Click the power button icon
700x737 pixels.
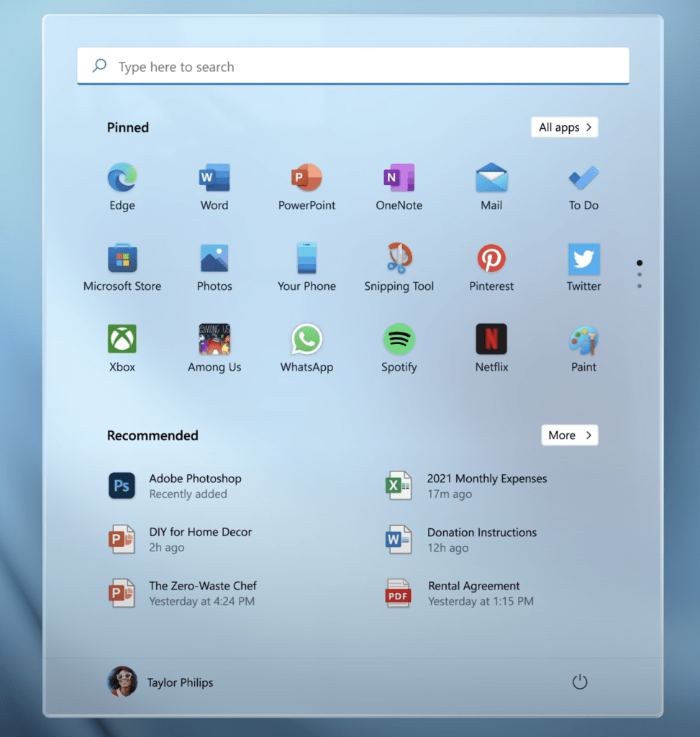point(580,682)
